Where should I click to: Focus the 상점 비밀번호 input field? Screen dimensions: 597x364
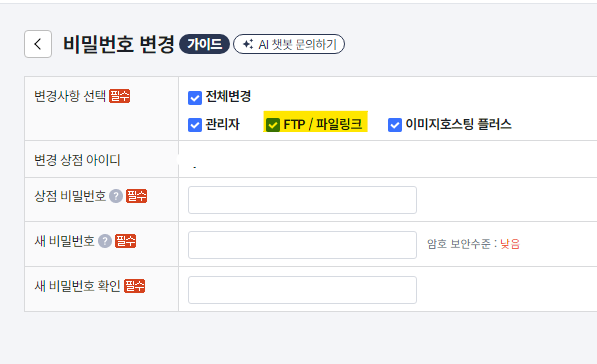click(302, 200)
